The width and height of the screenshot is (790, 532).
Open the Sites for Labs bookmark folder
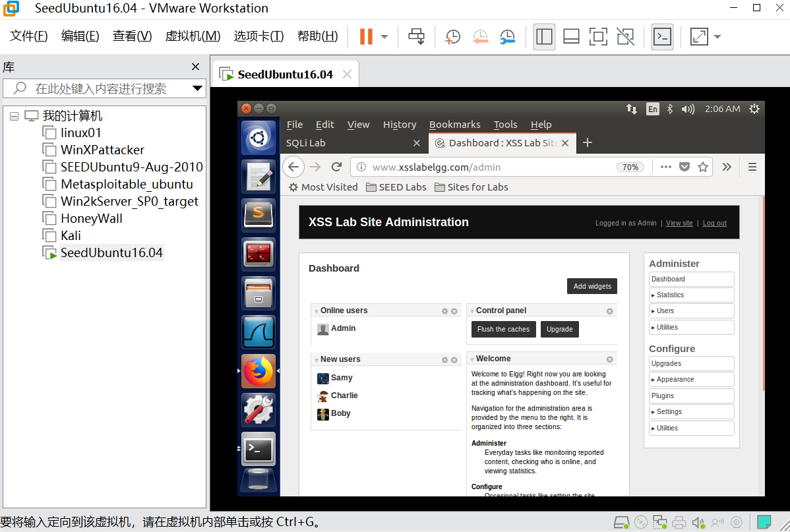pyautogui.click(x=471, y=187)
